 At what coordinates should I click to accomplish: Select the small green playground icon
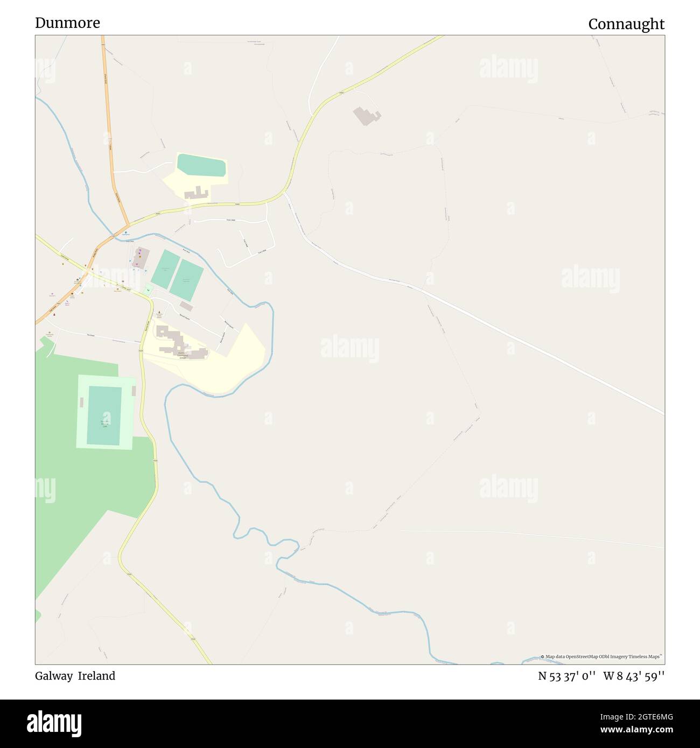(x=149, y=290)
